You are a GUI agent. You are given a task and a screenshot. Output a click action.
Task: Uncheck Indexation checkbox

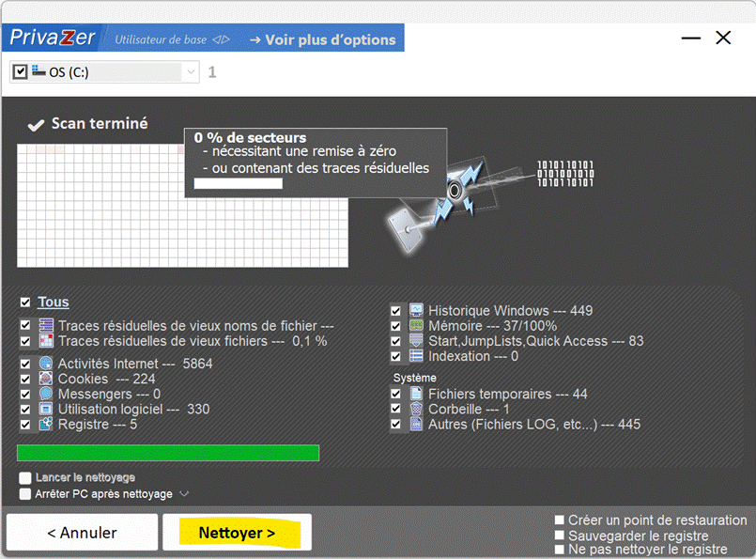click(x=395, y=356)
